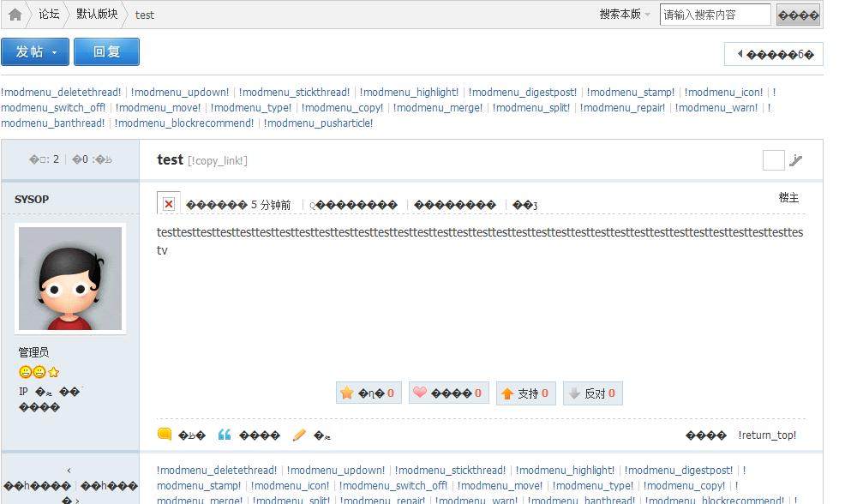Click the 反对 downvote button
Viewport: 851px width, 504px height.
[x=593, y=393]
